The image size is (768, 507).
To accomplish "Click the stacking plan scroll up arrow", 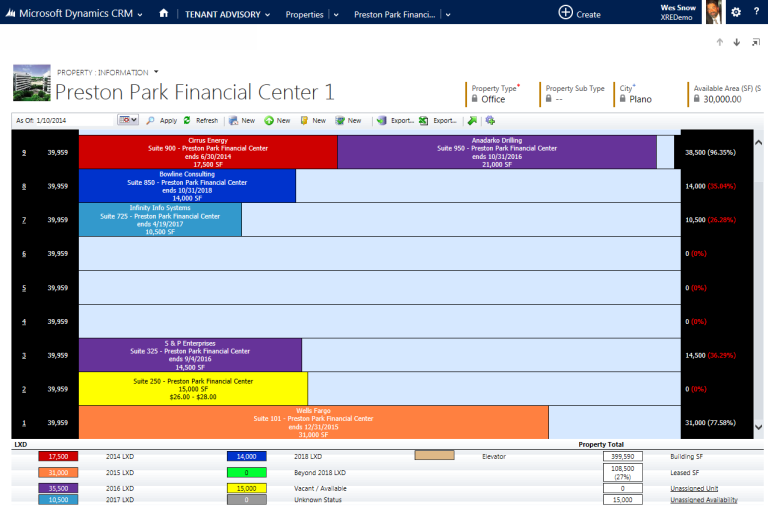I will tap(758, 143).
